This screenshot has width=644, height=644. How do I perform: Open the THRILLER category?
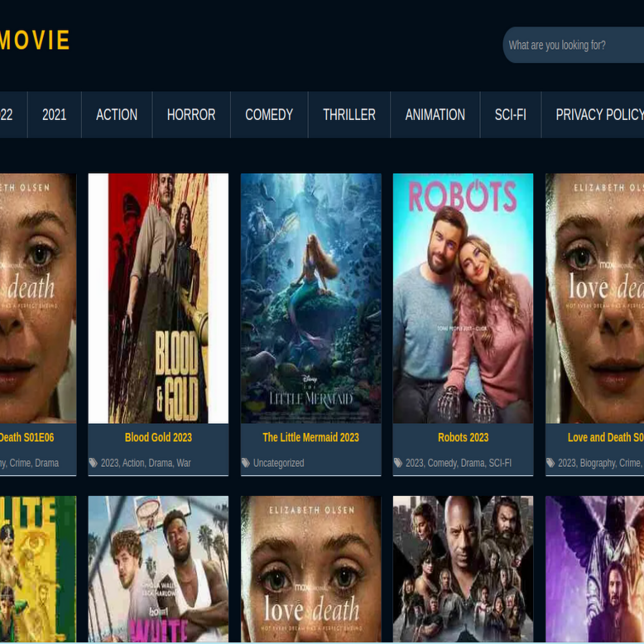(x=349, y=115)
